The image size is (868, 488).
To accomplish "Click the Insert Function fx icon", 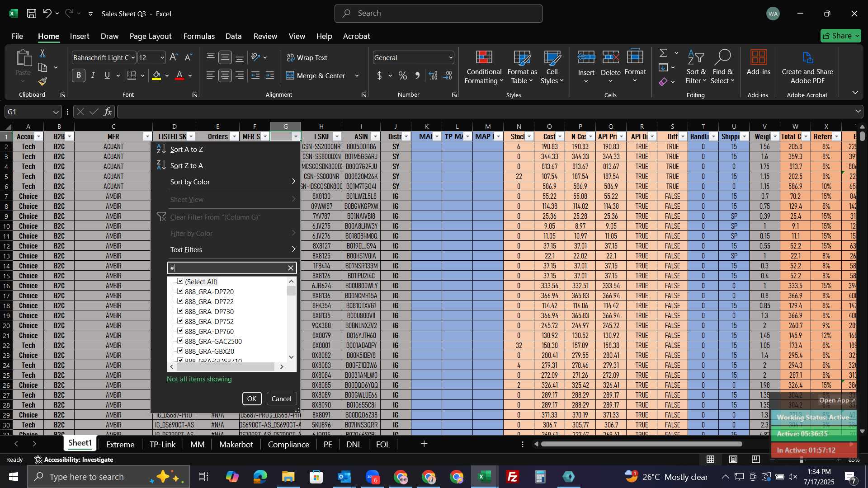I will click(108, 112).
